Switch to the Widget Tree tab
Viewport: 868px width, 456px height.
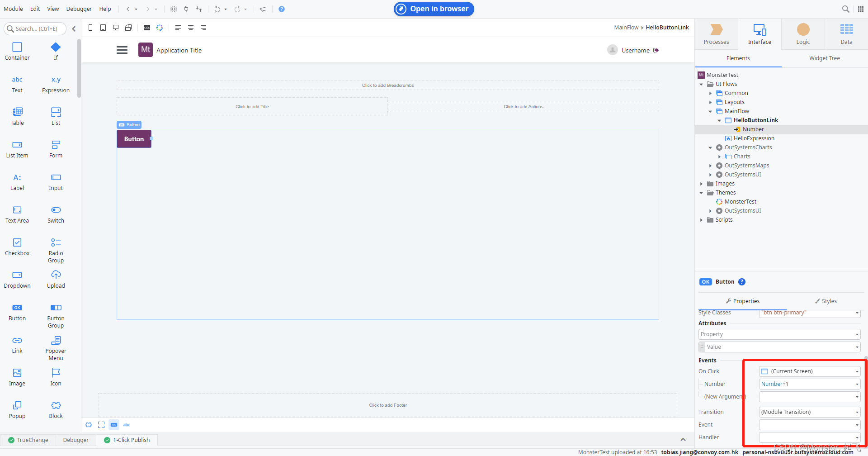[825, 58]
